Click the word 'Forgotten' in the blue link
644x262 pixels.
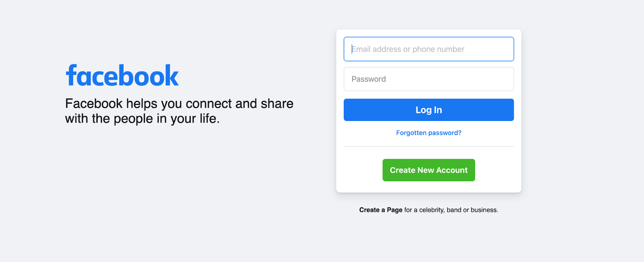411,133
